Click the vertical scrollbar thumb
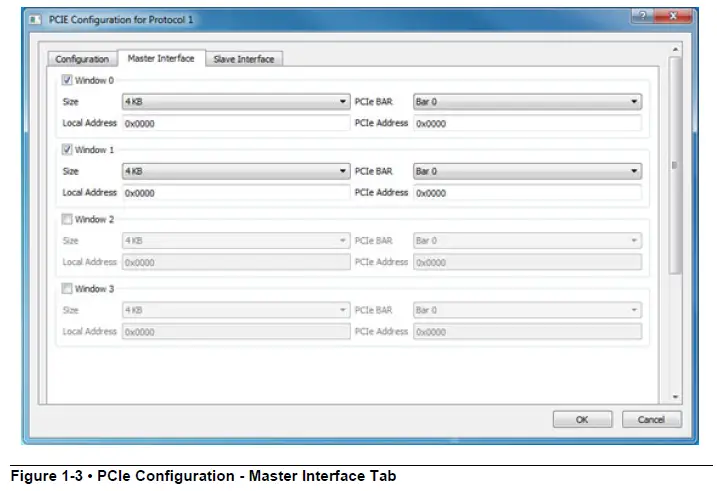Image resolution: width=717 pixels, height=491 pixels. click(675, 165)
